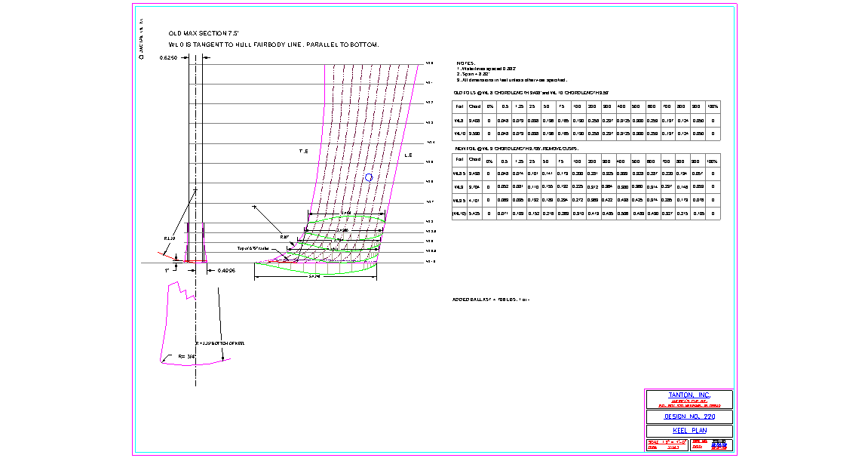Select the red SCALE line in title block
This screenshot has height=458, width=868.
pos(667,442)
